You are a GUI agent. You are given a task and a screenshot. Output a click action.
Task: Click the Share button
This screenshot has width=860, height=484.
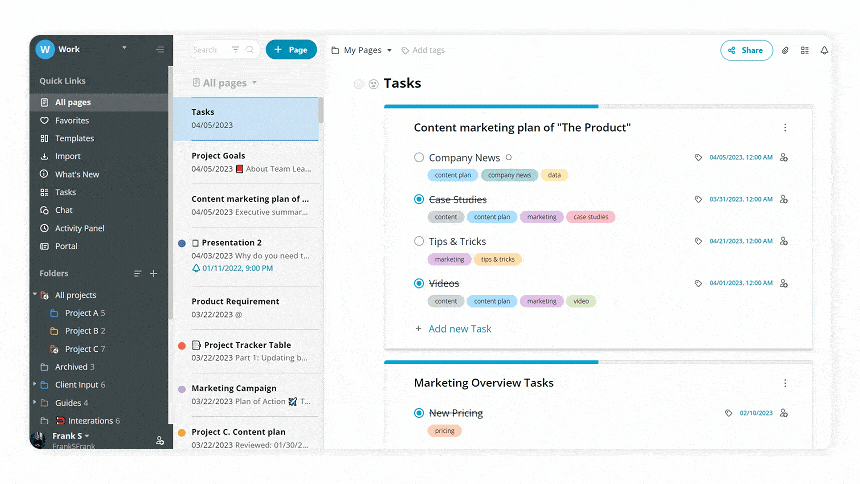746,50
